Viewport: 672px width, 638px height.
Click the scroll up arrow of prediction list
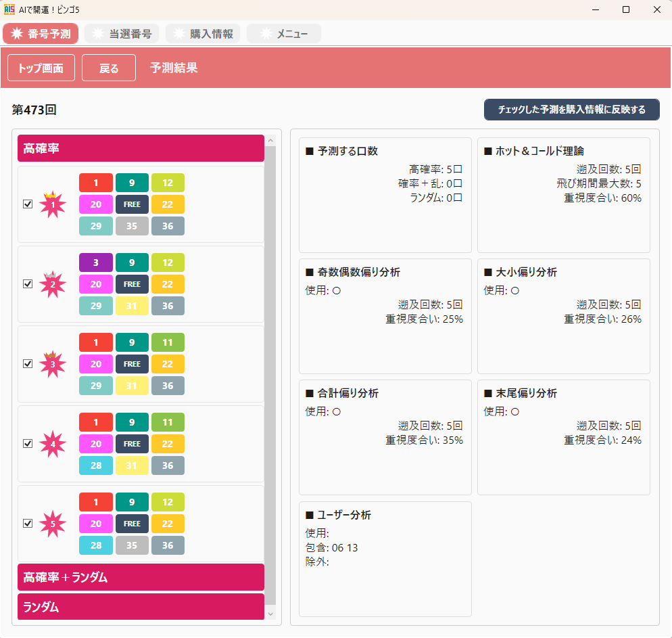(270, 141)
